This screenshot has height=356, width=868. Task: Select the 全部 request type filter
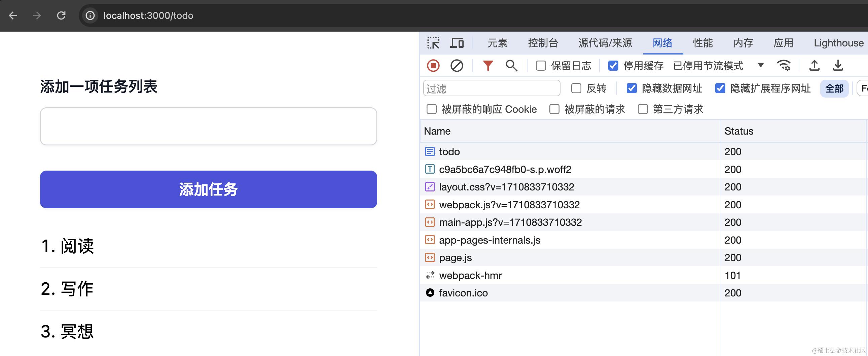834,88
